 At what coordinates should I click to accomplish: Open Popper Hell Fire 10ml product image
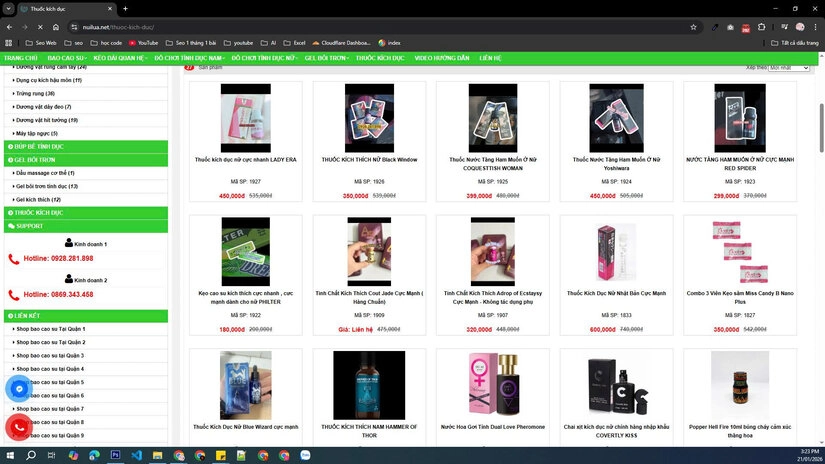[740, 385]
